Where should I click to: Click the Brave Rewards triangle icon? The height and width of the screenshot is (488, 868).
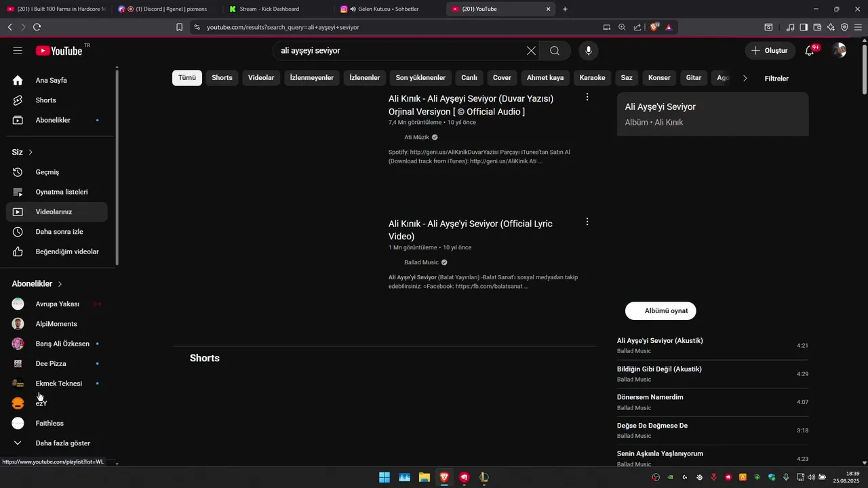(x=669, y=27)
